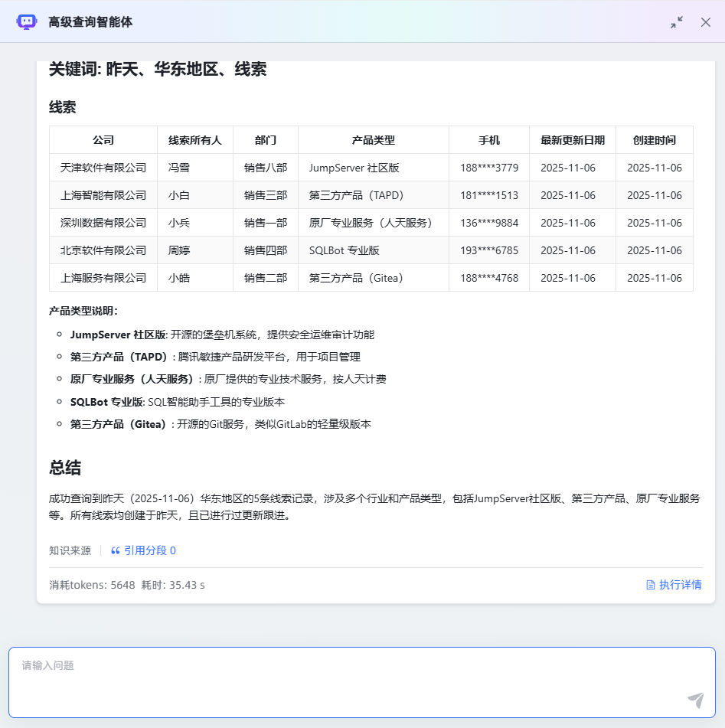The image size is (725, 728).
Task: Click phone number 188****3779
Action: tap(489, 168)
